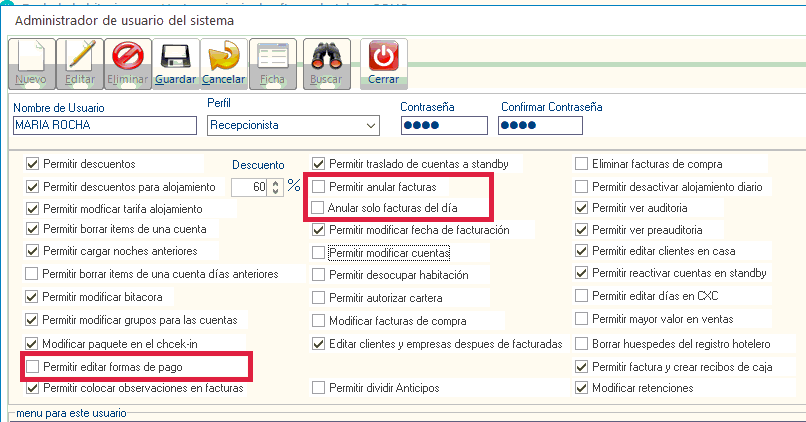
Task: Click the Contraseña password field
Action: [x=443, y=126]
